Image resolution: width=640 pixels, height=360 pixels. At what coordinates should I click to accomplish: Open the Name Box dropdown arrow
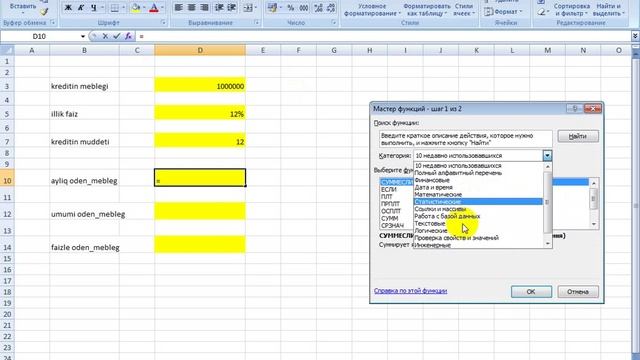coord(83,36)
